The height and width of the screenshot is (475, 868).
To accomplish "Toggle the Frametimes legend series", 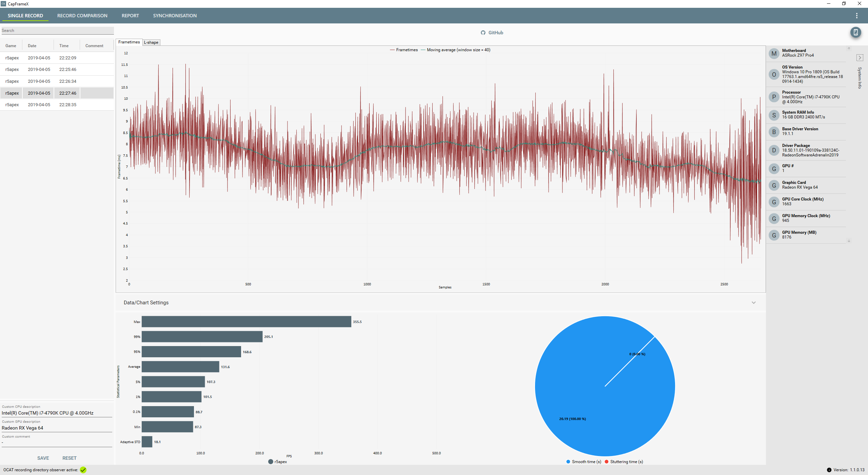I will [404, 50].
